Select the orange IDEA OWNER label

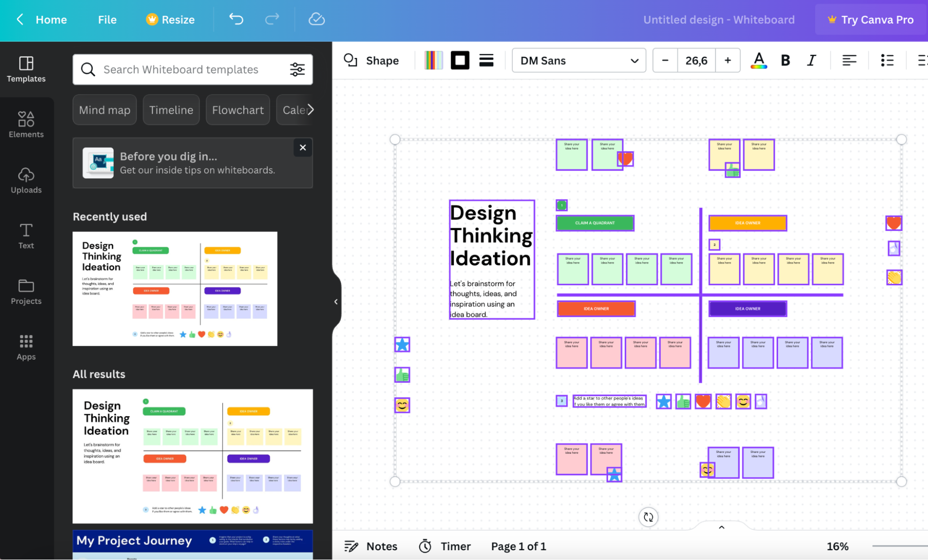point(596,309)
